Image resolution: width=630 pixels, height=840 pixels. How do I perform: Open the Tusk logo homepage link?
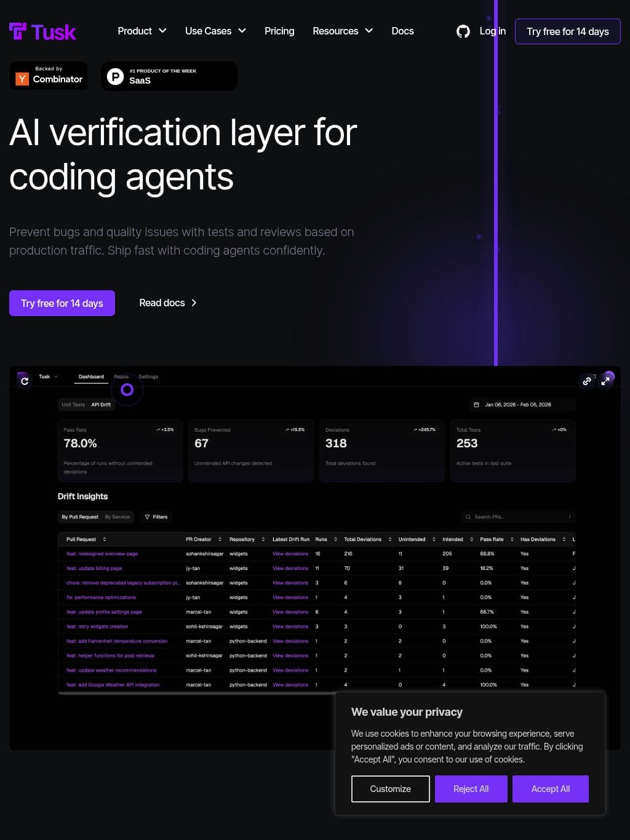pyautogui.click(x=42, y=31)
